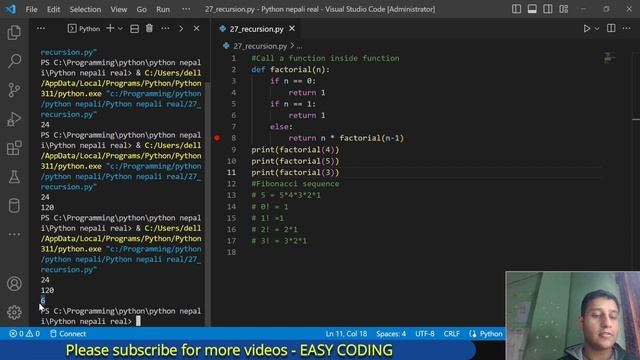Open the Source Control view
This screenshot has height=360, width=640.
(14, 90)
